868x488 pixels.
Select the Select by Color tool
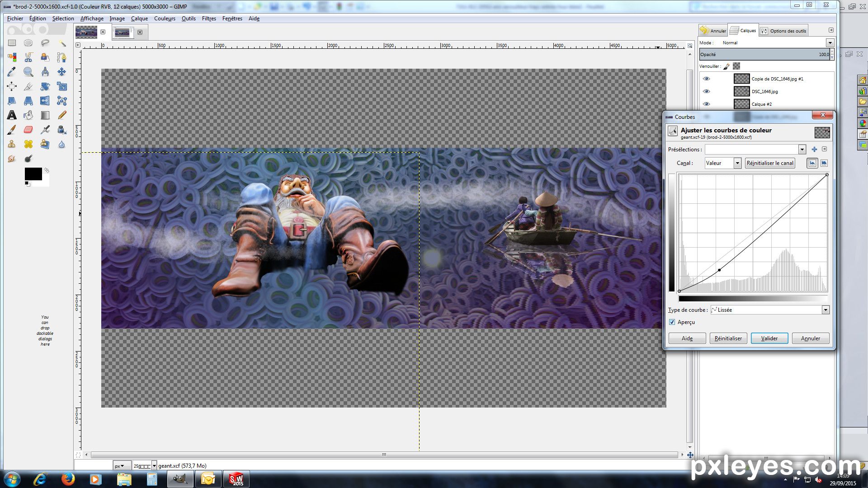(x=12, y=57)
